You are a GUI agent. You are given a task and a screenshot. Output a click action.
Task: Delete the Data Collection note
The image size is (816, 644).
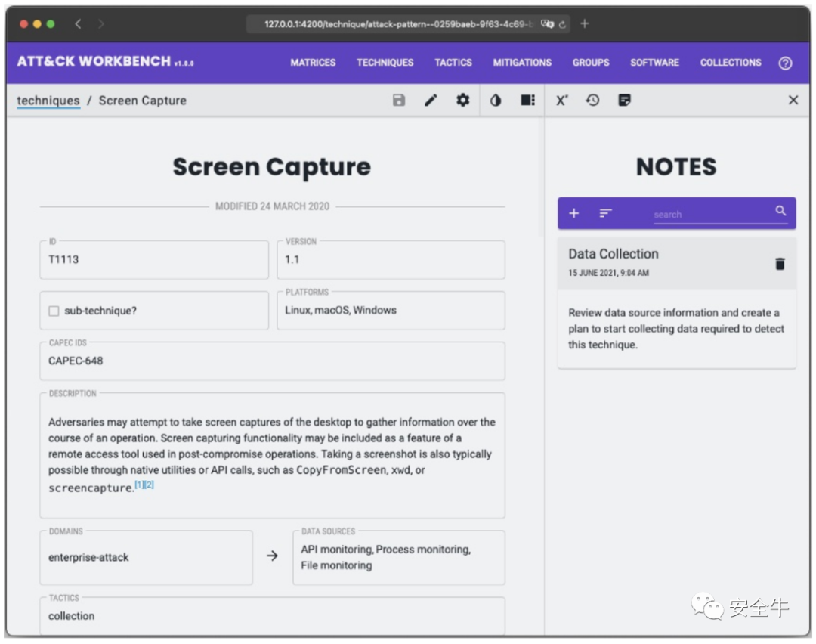coord(780,264)
